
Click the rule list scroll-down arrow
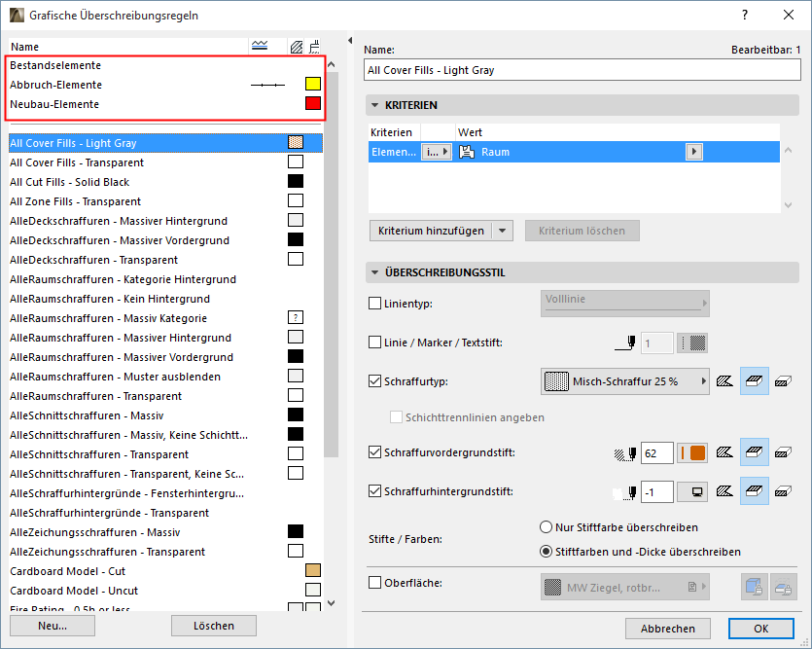click(x=332, y=603)
